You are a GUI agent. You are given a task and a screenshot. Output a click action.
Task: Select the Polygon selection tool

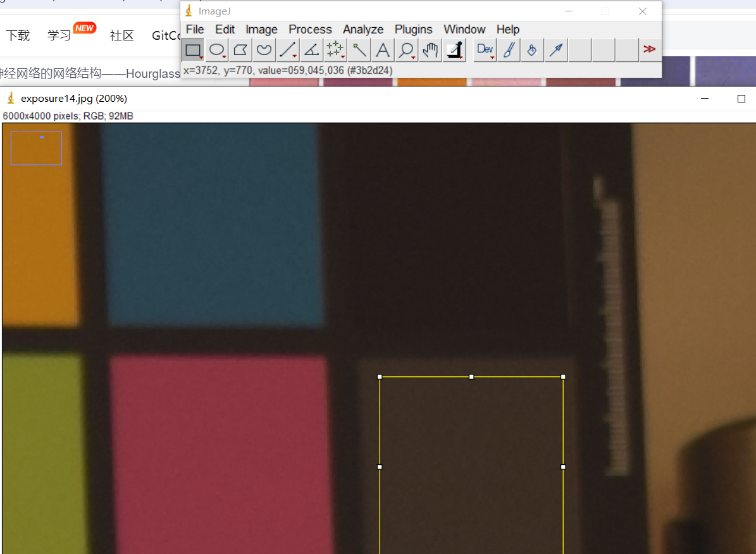(x=240, y=50)
